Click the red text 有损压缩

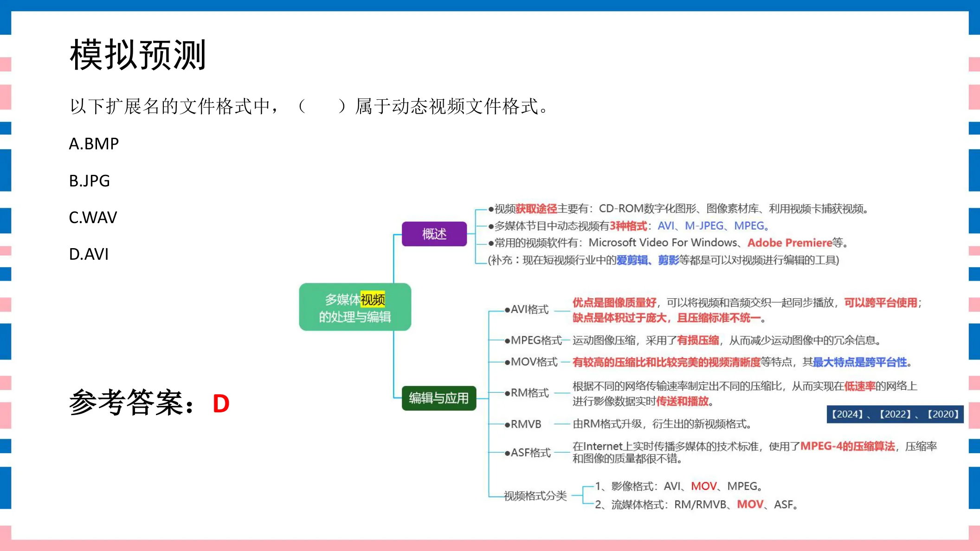point(698,340)
